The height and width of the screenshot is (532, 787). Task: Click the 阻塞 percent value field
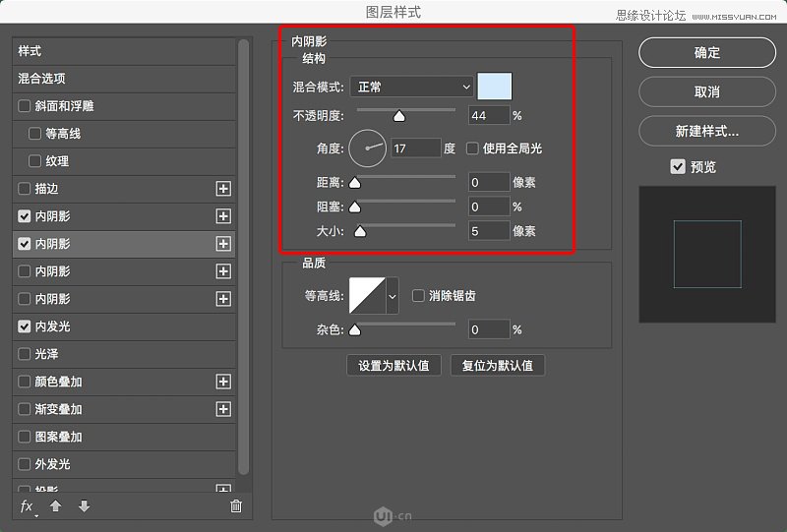(x=489, y=207)
